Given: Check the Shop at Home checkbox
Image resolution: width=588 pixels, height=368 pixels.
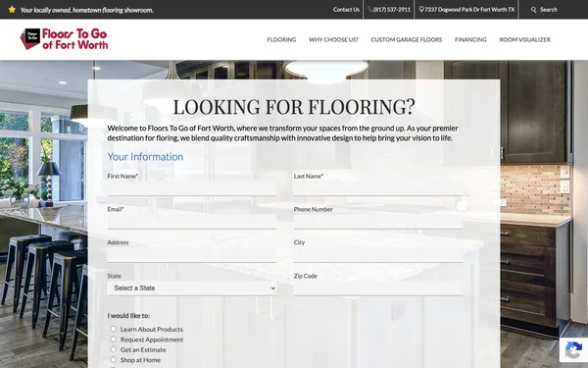Looking at the screenshot, I should point(114,359).
